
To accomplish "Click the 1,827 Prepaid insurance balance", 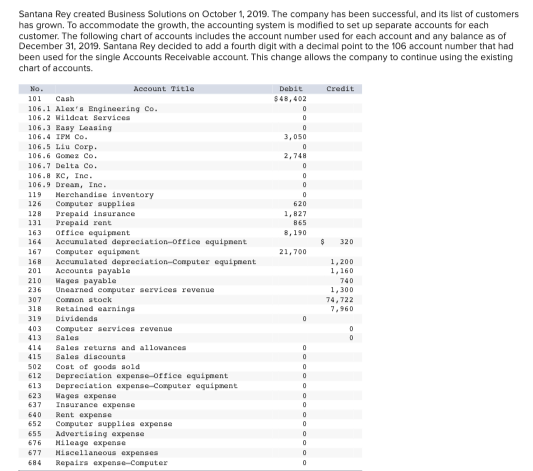I will pos(295,214).
